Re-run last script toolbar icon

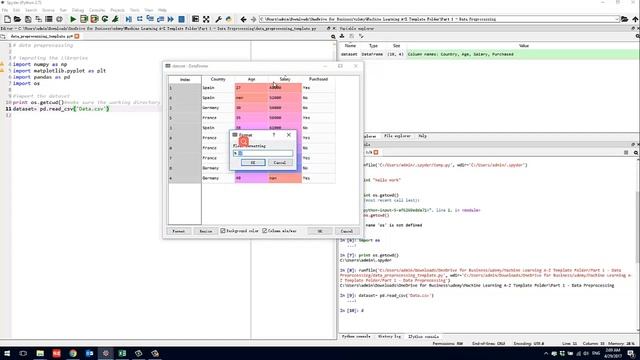pos(105,19)
